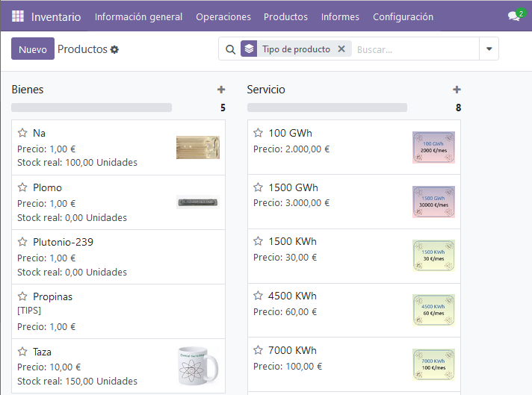Toggle favorite star for Na
Image resolution: width=532 pixels, height=395 pixels.
[x=22, y=133]
